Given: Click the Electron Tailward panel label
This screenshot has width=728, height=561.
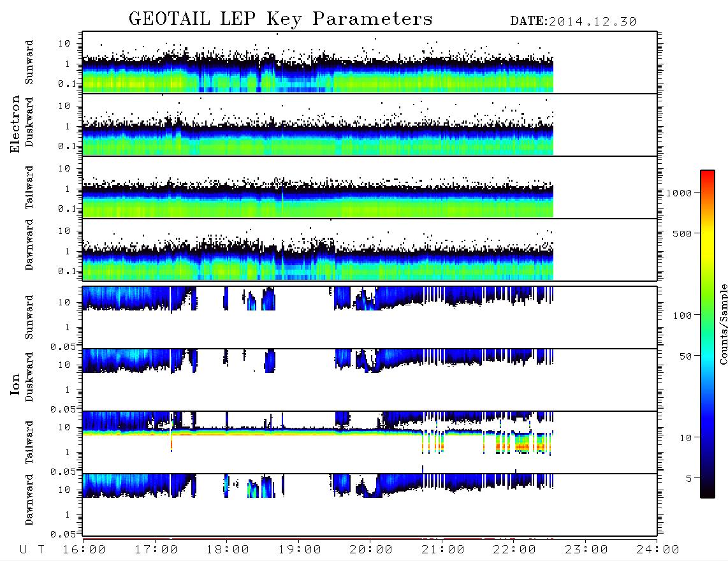Looking at the screenshot, I should [x=29, y=187].
